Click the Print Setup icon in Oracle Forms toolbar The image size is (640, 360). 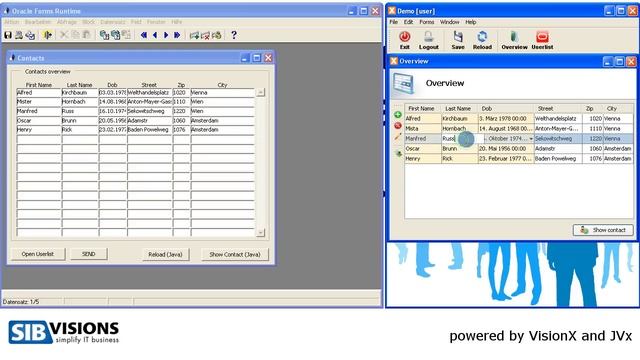tap(30, 36)
